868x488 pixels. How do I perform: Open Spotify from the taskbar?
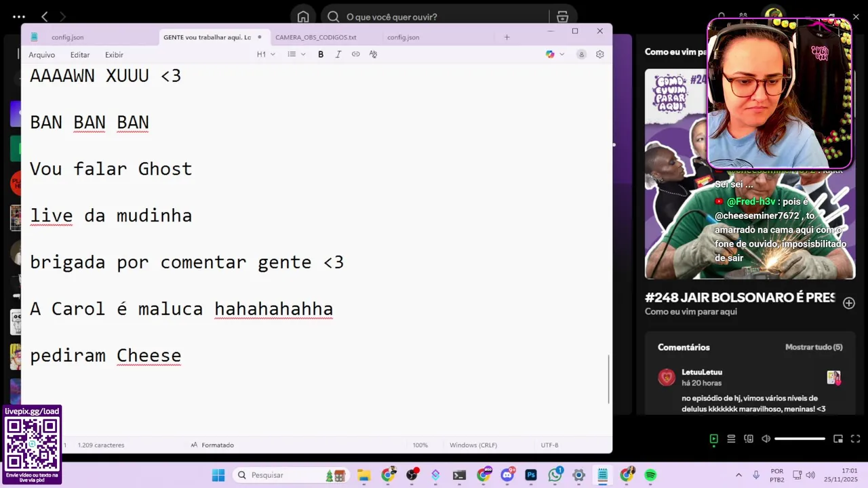[650, 475]
